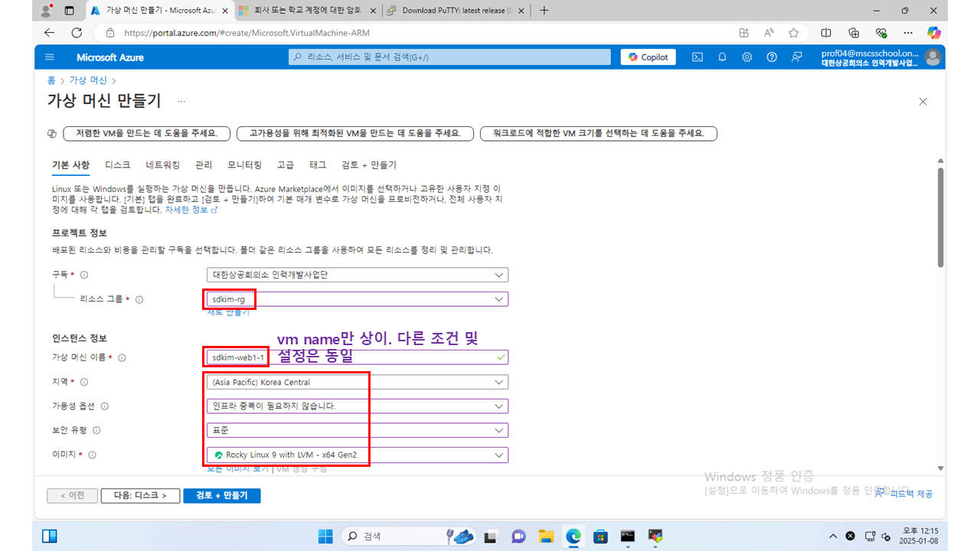Open the 지역 dropdown Korea Central
This screenshot has height=551, width=980.
358,382
